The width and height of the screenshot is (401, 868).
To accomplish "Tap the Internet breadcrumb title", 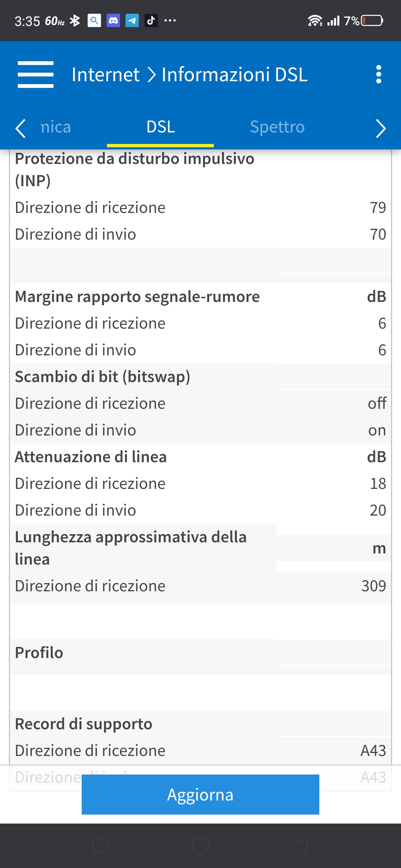I will click(x=105, y=75).
